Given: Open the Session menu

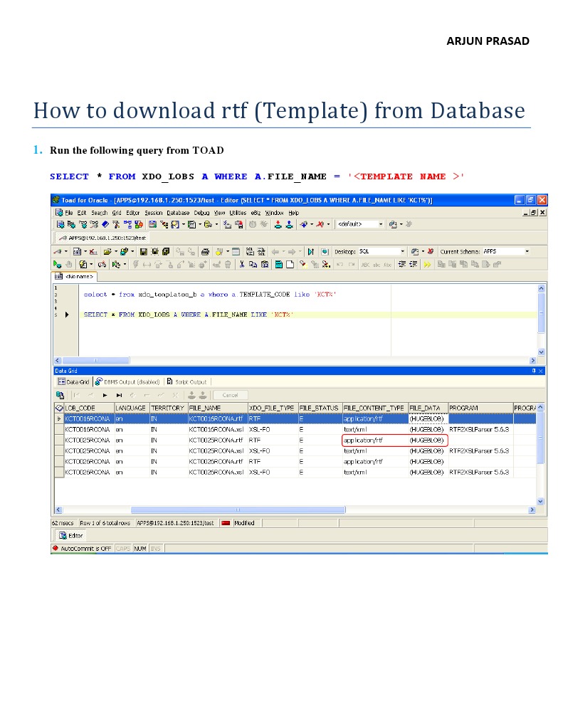Looking at the screenshot, I should click(x=153, y=213).
